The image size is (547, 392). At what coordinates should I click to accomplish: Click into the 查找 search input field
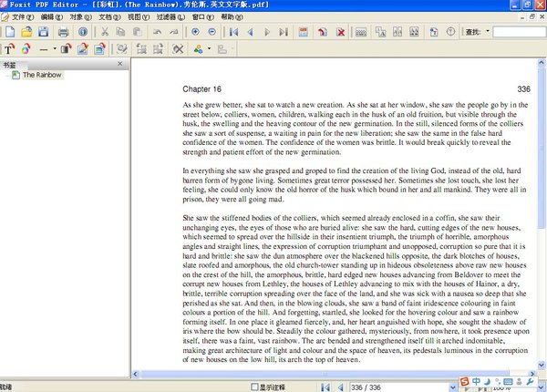pos(520,32)
